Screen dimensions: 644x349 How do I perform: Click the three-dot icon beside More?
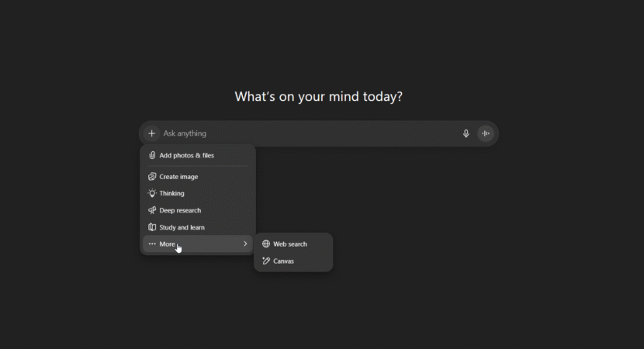pos(152,244)
